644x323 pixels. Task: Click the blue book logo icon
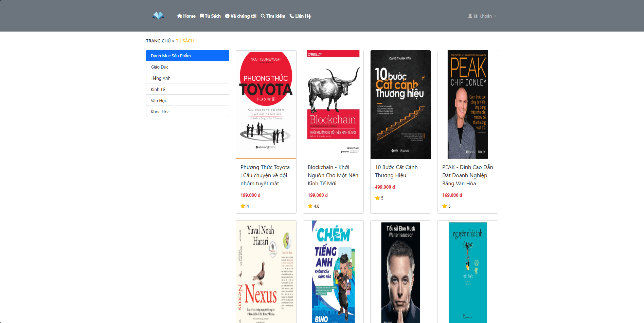point(158,16)
